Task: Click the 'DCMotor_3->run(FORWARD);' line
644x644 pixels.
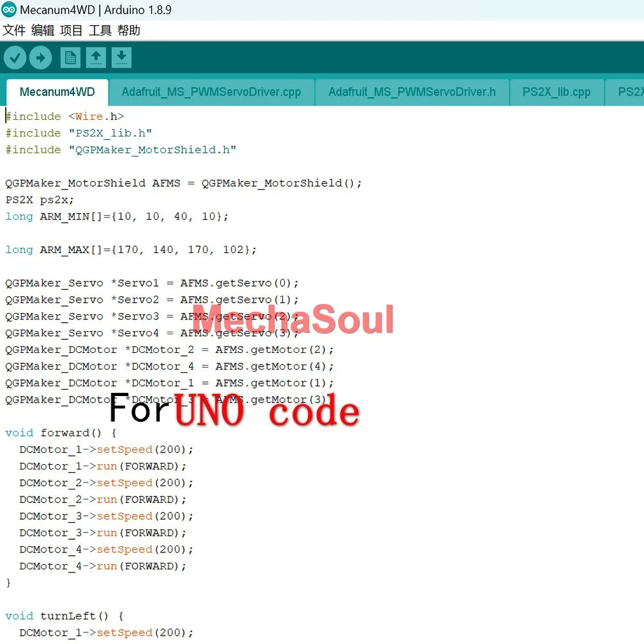Action: coord(102,533)
